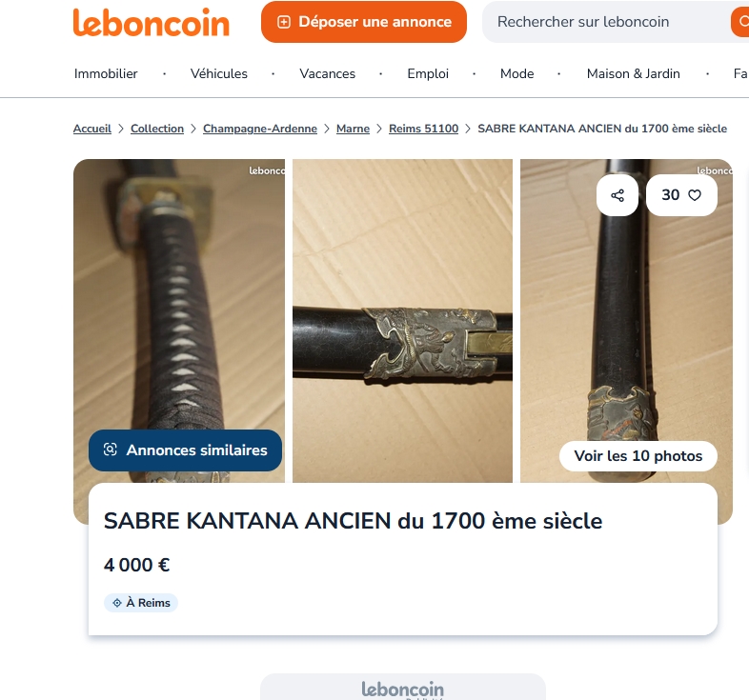Open the scabbard fitting middle photo

pos(402,320)
